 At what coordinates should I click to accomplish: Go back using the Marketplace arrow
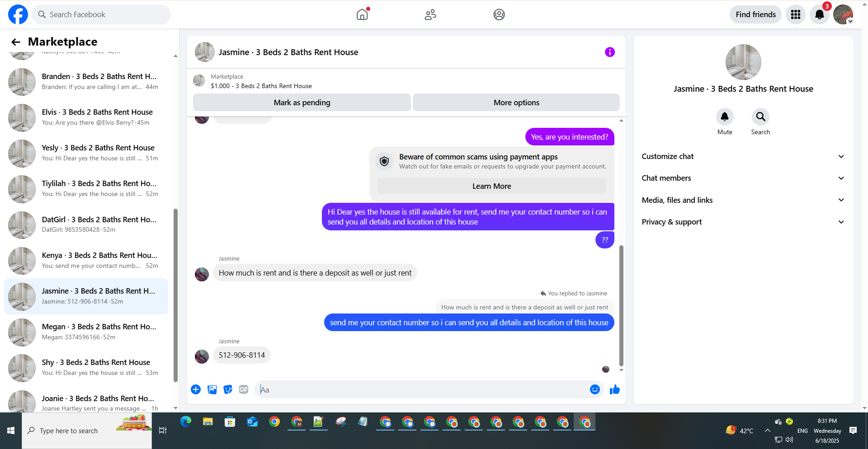click(16, 42)
